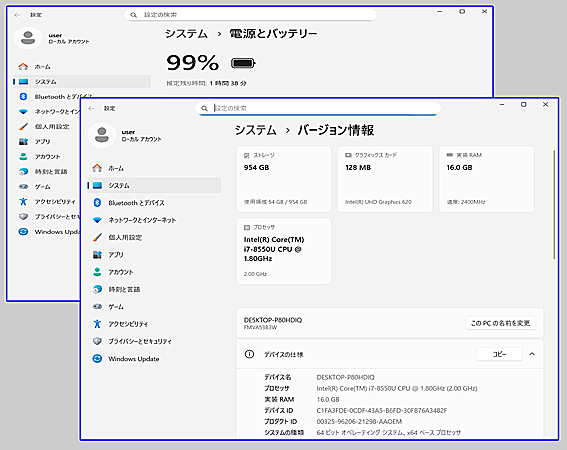This screenshot has width=567, height=450.
Task: Click the Home house icon in front window sidebar
Action: coord(97,168)
